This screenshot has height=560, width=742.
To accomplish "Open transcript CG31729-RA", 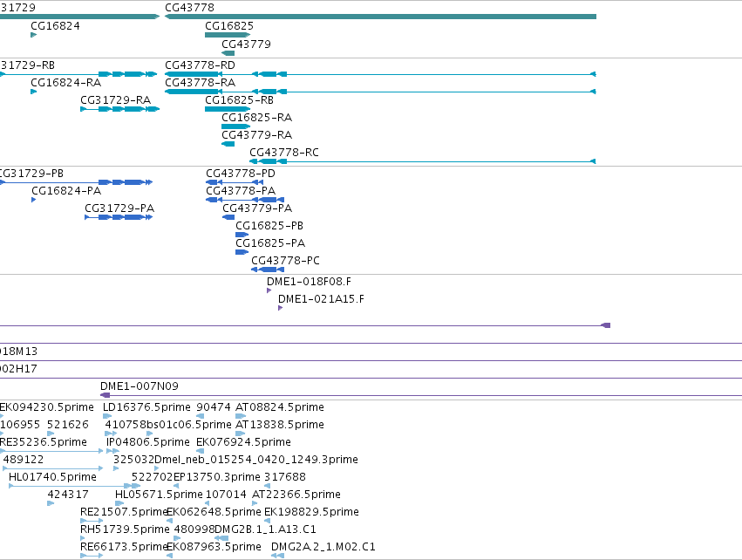I will [119, 109].
